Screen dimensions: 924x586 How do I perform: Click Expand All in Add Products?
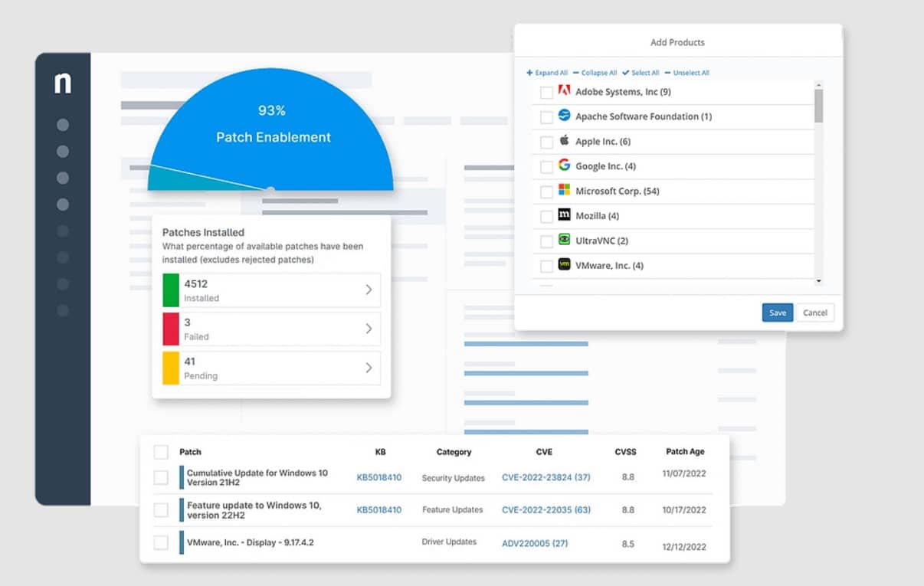click(x=547, y=73)
